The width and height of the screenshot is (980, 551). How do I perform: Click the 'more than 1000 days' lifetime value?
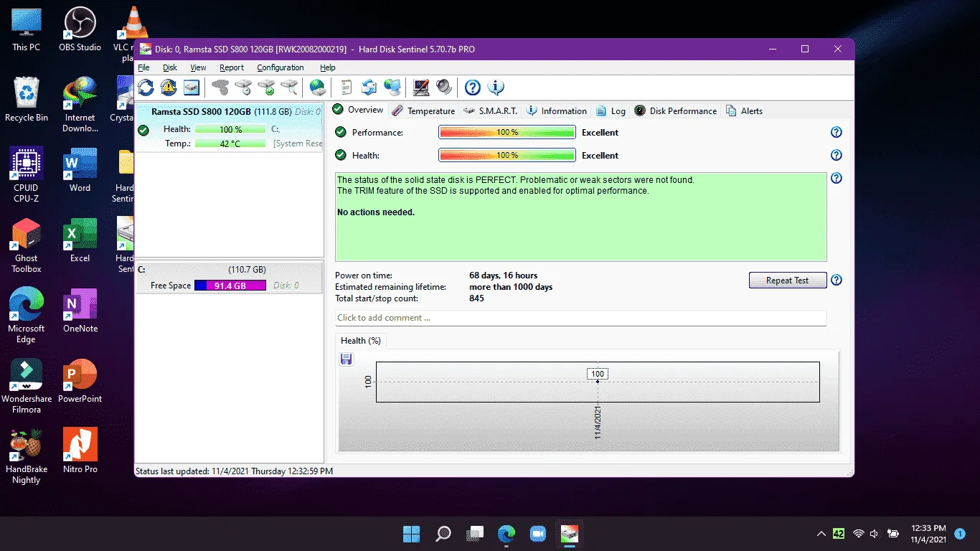pyautogui.click(x=511, y=287)
